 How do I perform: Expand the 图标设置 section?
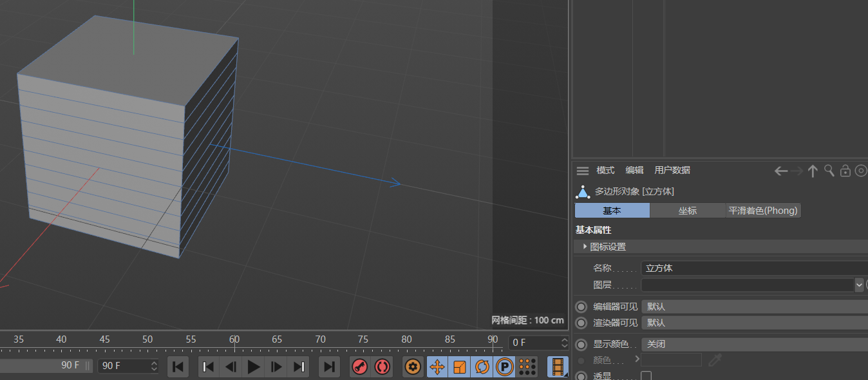click(x=585, y=247)
